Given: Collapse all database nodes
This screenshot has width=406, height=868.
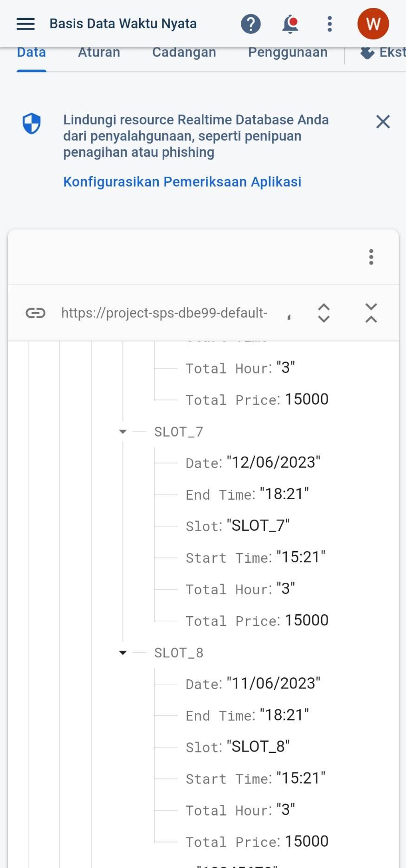Looking at the screenshot, I should (371, 313).
